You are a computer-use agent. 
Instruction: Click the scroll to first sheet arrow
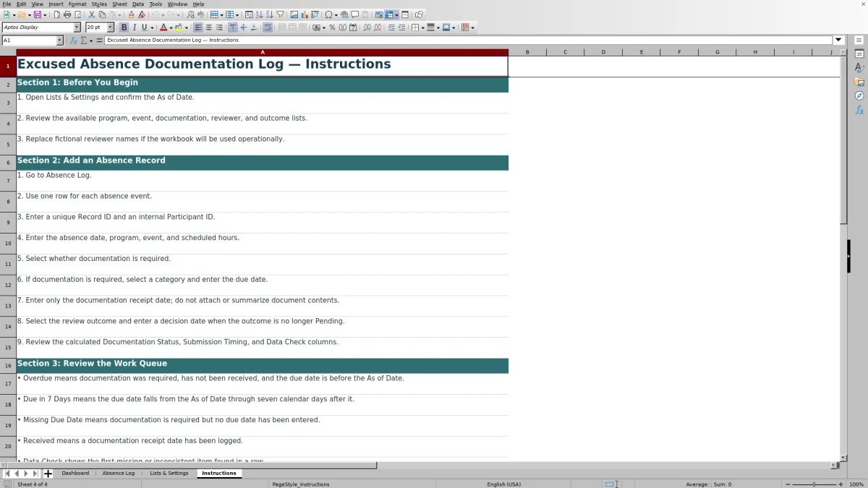tap(7, 474)
